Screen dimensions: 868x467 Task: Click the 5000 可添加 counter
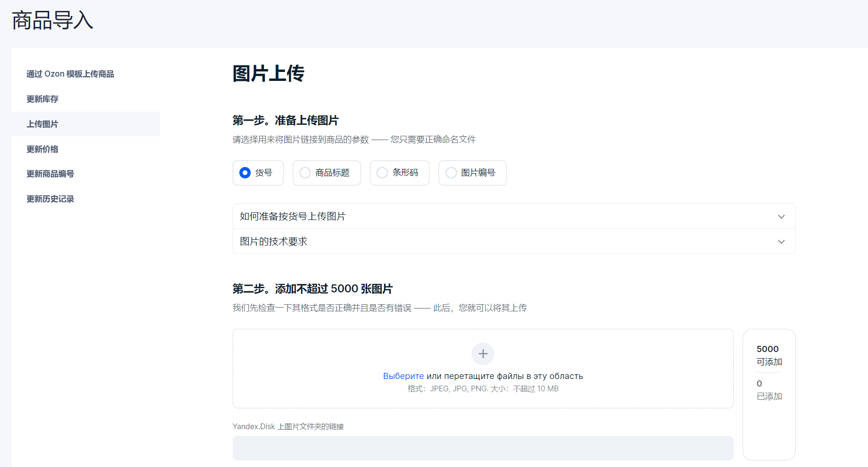click(769, 355)
